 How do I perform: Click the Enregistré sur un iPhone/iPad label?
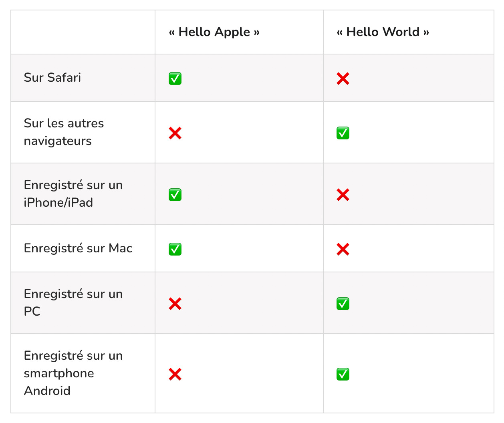pyautogui.click(x=73, y=194)
